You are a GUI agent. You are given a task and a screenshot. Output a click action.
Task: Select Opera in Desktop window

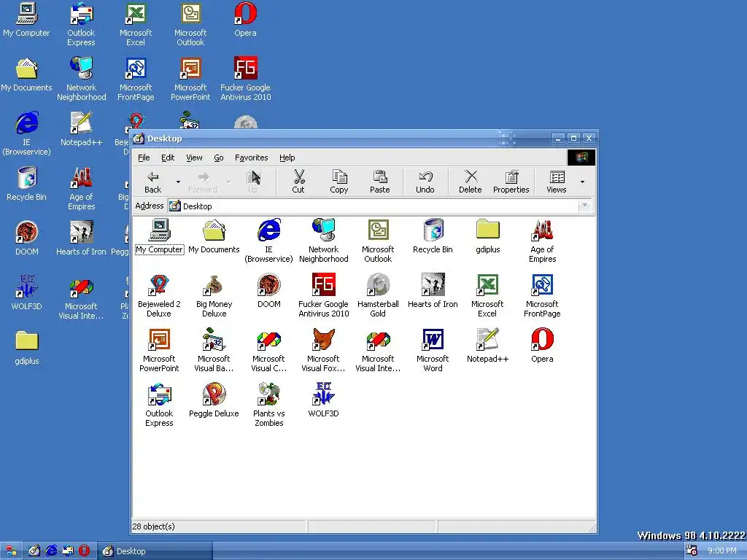[x=542, y=346]
